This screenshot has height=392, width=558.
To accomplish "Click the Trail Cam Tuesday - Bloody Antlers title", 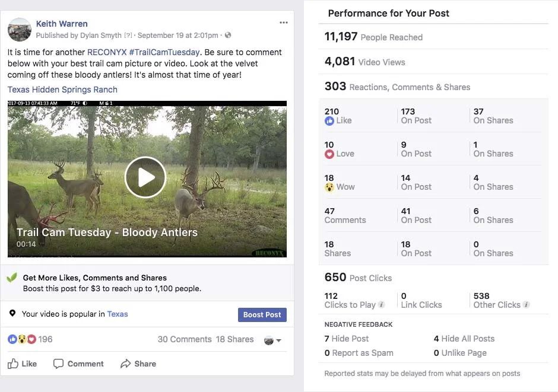I will [107, 232].
